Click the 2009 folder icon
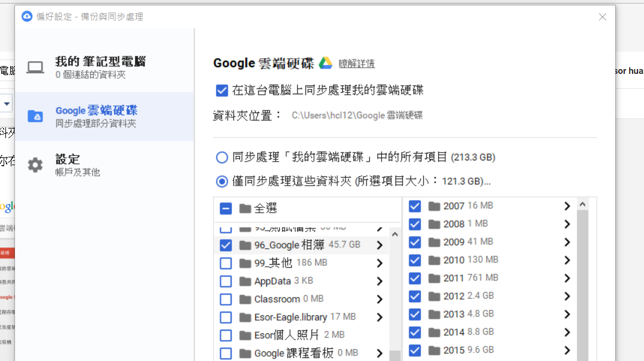 tap(434, 242)
